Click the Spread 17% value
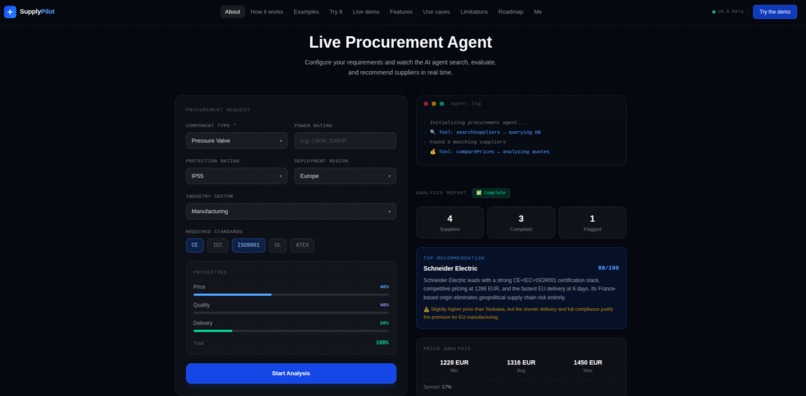Image resolution: width=806 pixels, height=396 pixels. tap(447, 387)
